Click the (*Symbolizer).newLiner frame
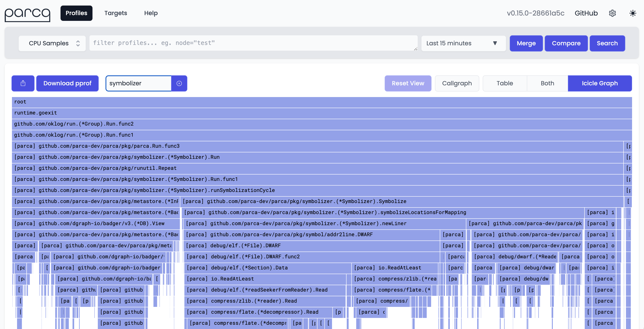Image resolution: width=644 pixels, height=329 pixels. (324, 224)
